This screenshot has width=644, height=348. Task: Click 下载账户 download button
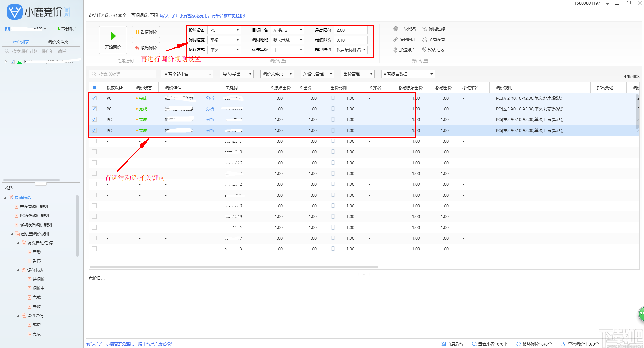point(67,29)
